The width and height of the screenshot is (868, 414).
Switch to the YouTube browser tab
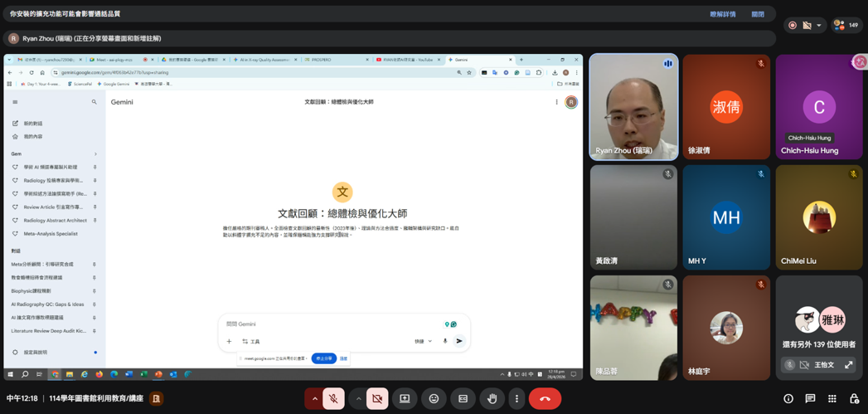click(x=407, y=59)
